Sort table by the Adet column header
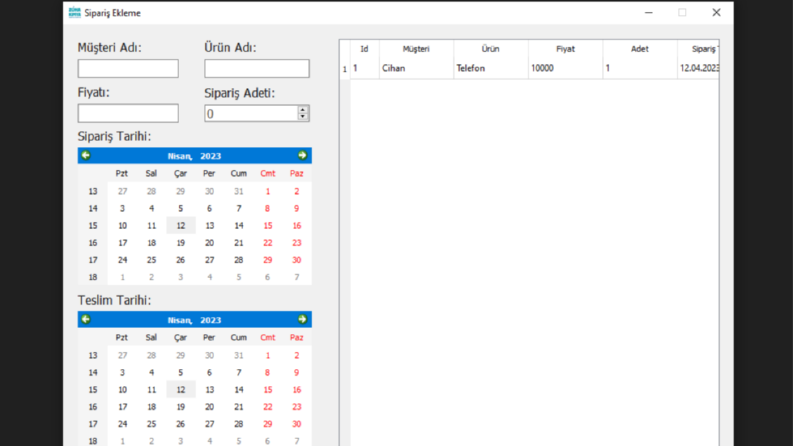This screenshot has height=446, width=793. [x=640, y=49]
